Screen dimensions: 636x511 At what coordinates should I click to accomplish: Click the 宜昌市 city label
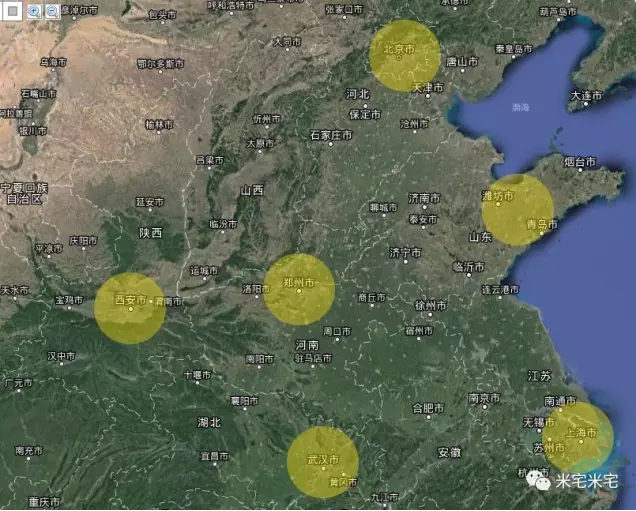click(215, 456)
